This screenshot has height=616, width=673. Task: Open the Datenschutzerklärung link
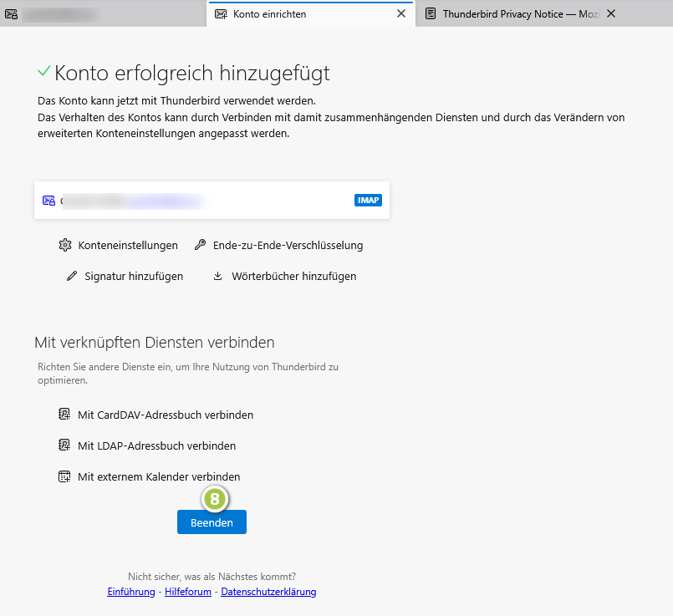point(268,591)
